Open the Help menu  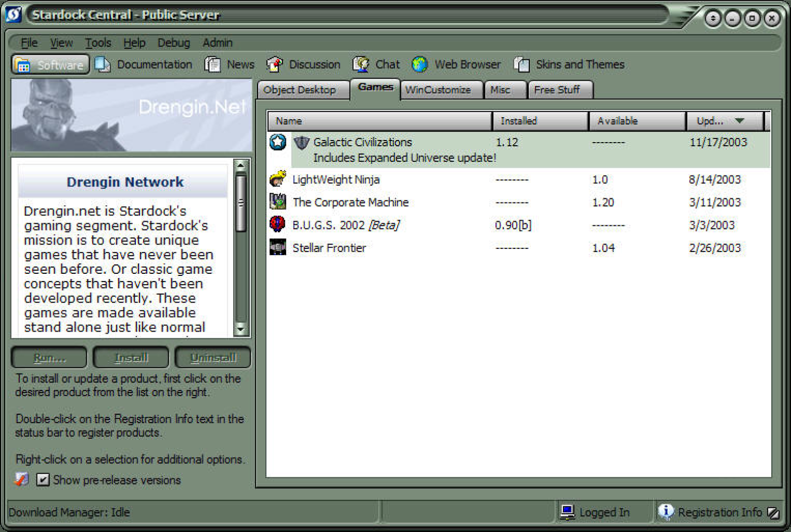coord(134,43)
